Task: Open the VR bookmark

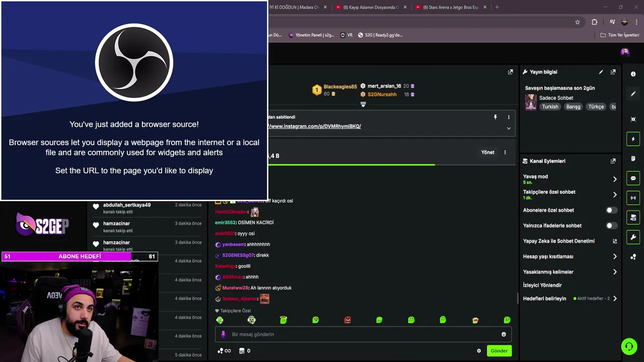Action: click(347, 35)
